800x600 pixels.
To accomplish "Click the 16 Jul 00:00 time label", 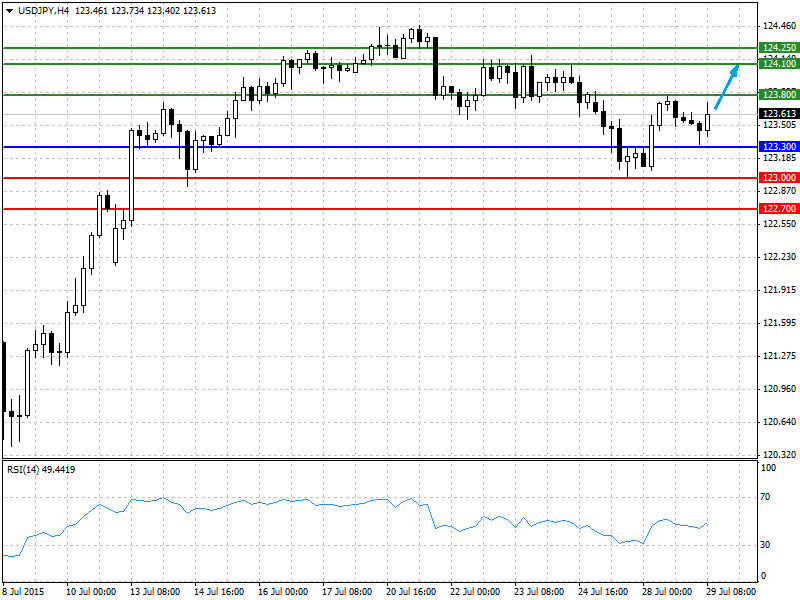I will 283,592.
